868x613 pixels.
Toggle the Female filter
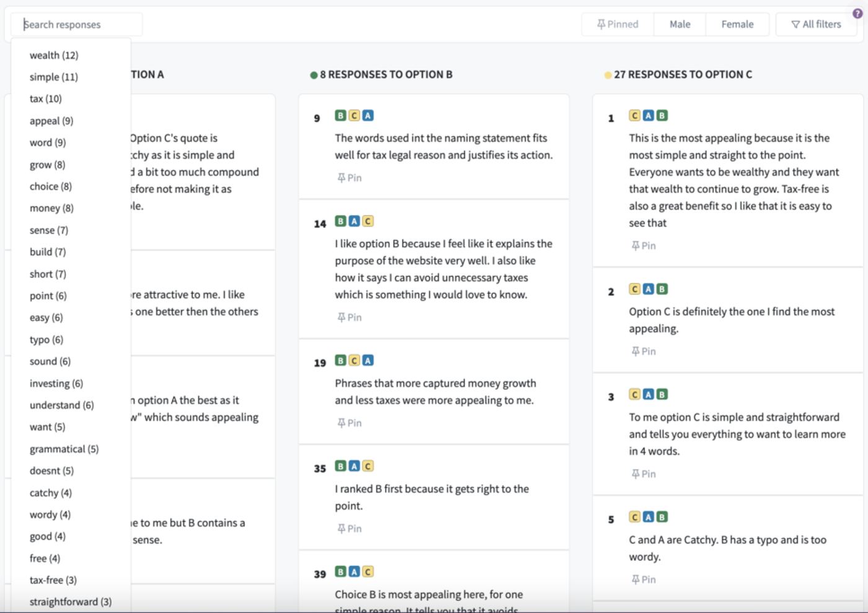point(737,24)
